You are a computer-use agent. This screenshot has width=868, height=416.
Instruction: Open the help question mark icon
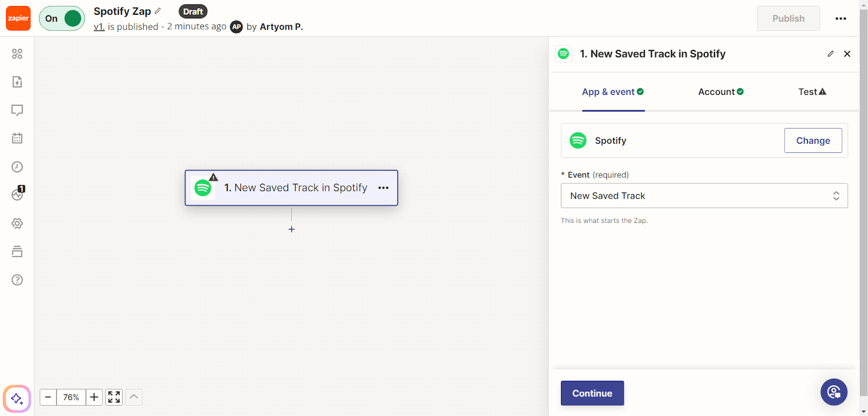(x=17, y=280)
